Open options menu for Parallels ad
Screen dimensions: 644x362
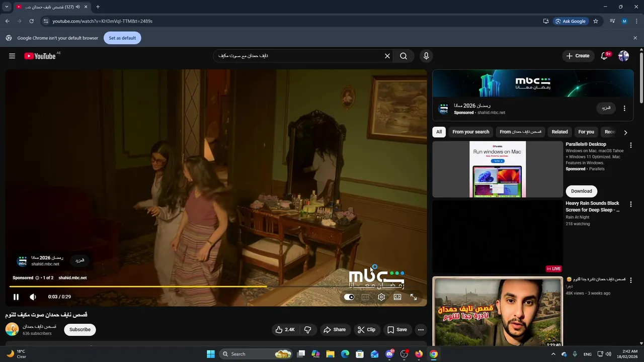(631, 145)
